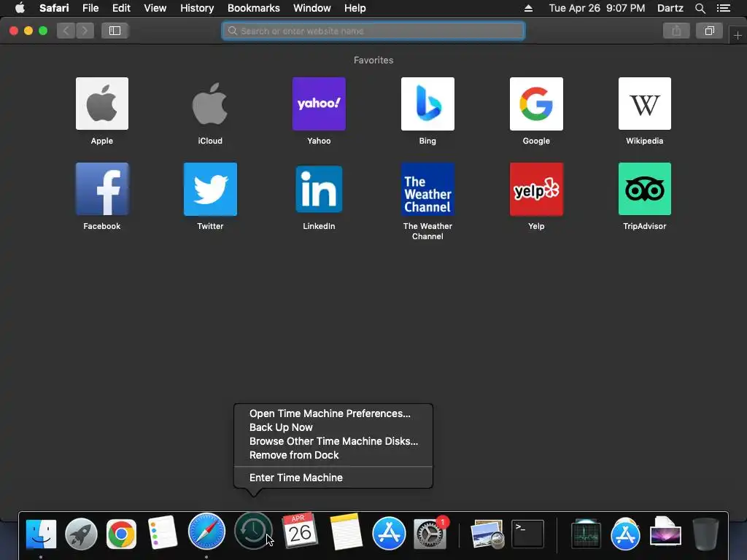Open the App Store icon beside Notes
Screen dimensions: 747x560
[389, 533]
